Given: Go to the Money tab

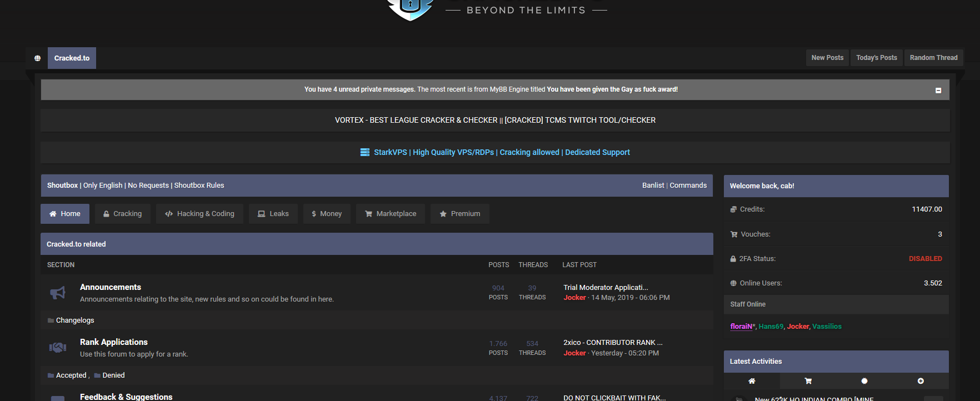Looking at the screenshot, I should click(x=327, y=214).
